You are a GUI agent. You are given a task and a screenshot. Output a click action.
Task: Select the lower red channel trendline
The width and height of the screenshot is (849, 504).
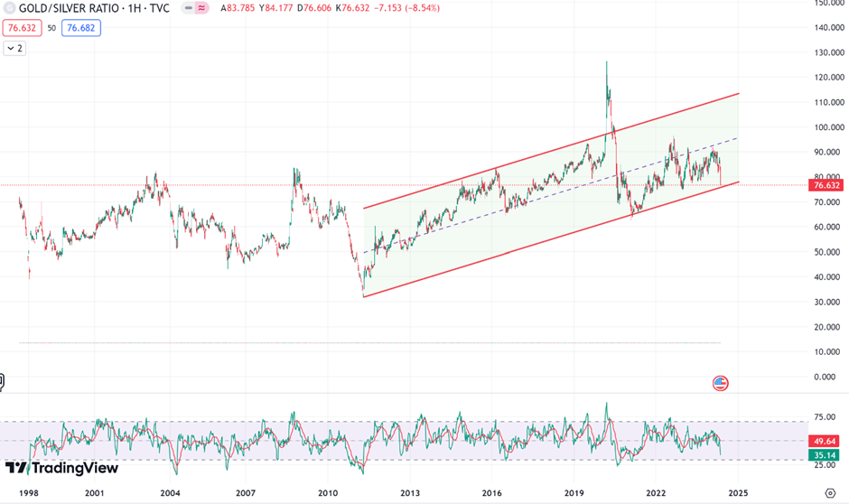(x=542, y=240)
